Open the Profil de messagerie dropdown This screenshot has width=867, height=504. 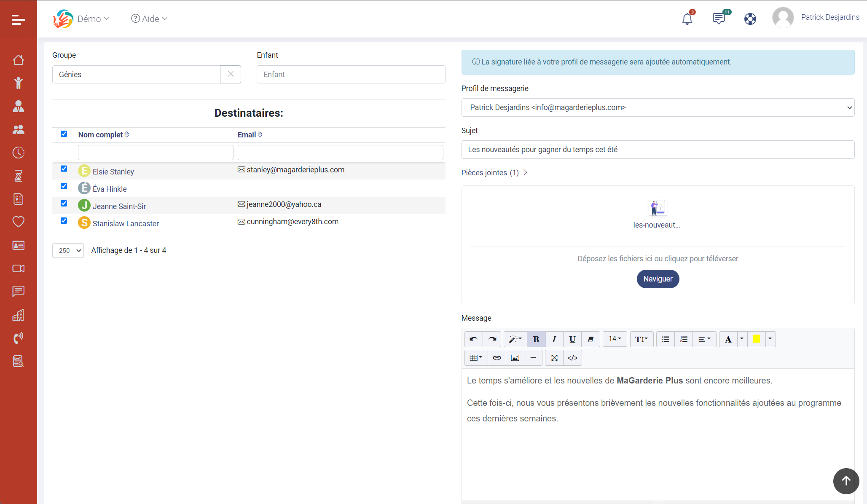(658, 107)
